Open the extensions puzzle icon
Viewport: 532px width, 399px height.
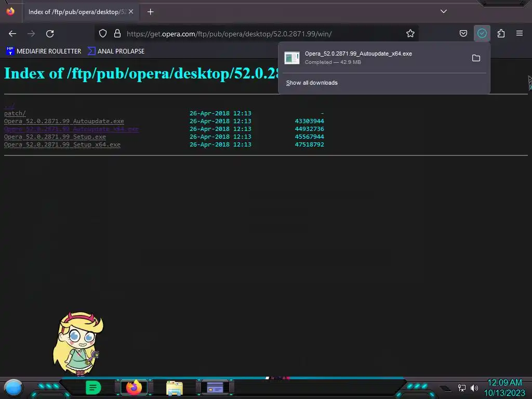point(501,34)
